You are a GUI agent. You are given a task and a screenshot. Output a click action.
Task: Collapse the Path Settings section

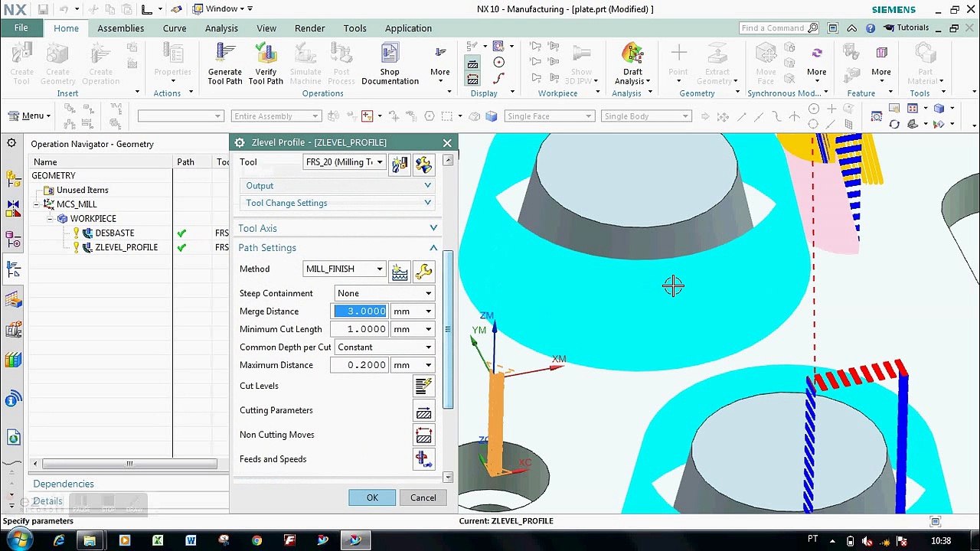pyautogui.click(x=338, y=248)
